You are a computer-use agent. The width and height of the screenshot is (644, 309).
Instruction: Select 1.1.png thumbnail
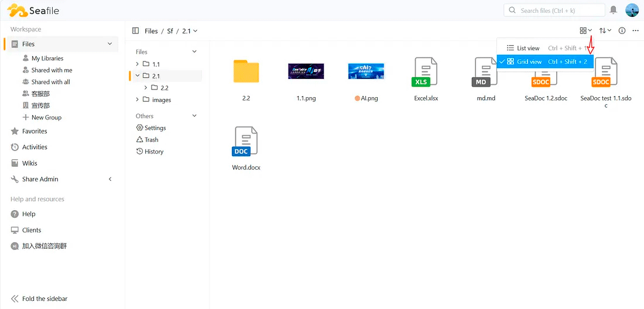pyautogui.click(x=306, y=71)
